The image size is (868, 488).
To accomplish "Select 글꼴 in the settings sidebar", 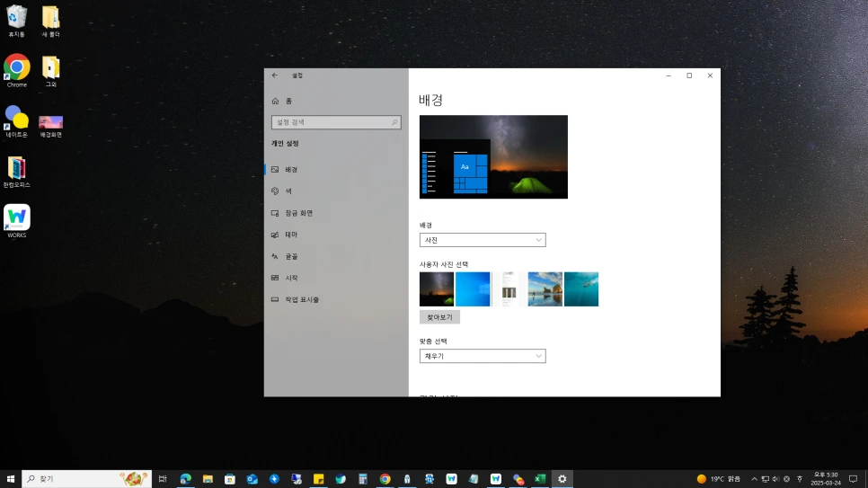I will [x=336, y=256].
